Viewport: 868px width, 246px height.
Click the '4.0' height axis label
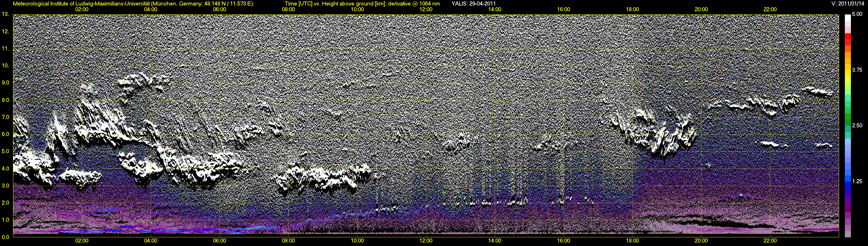5,168
